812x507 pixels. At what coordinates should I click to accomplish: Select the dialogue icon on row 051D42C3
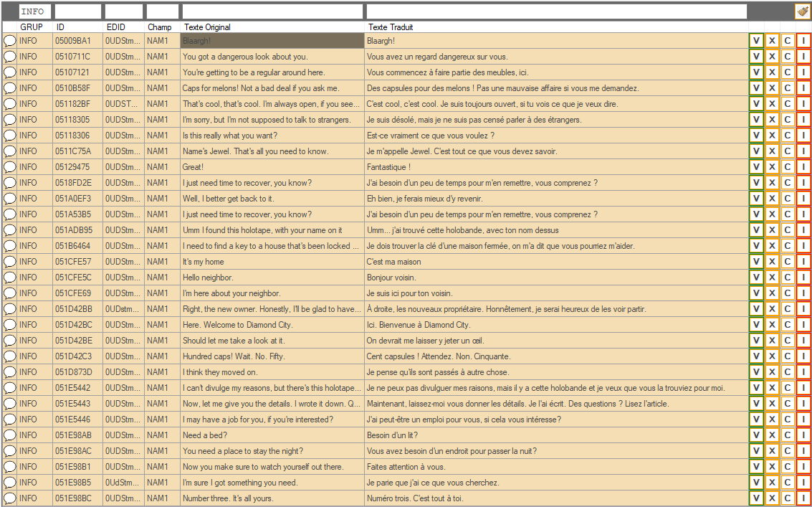click(10, 356)
